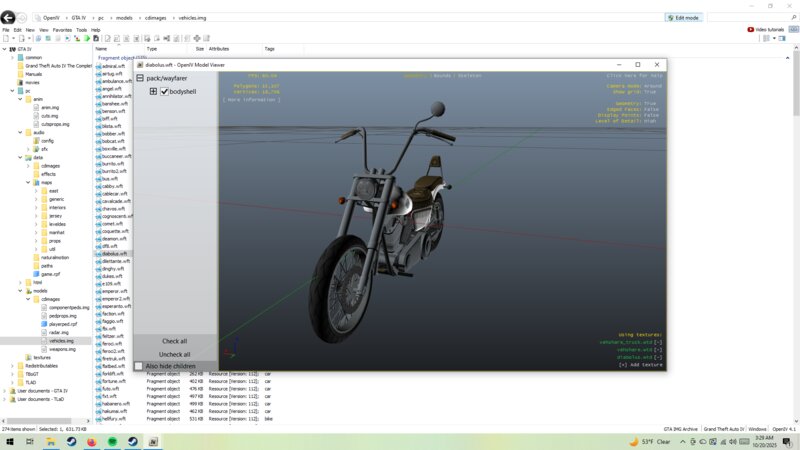
Task: Toggle Edit mode on
Action: 686,18
